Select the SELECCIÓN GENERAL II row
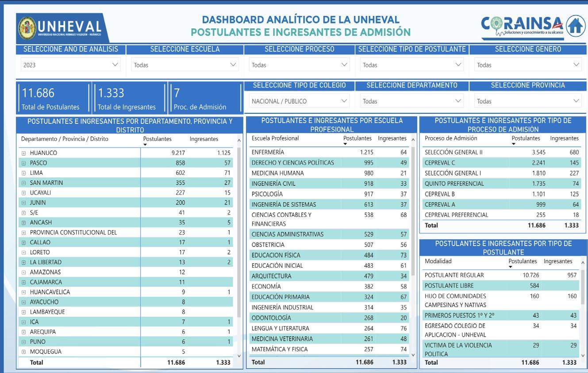The image size is (588, 373). tap(501, 152)
